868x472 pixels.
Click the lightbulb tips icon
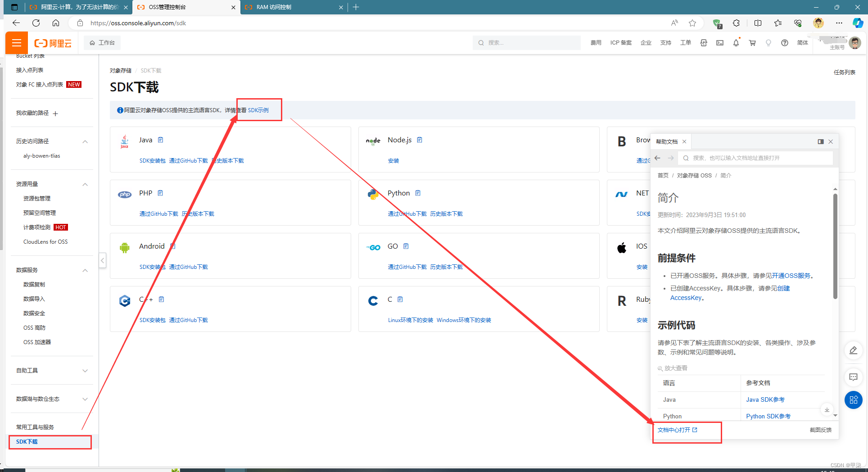[769, 43]
